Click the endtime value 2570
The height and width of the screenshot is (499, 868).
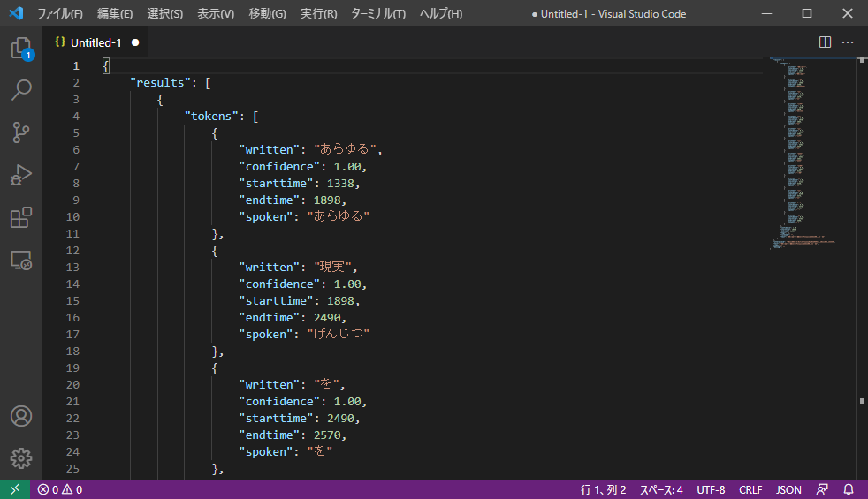point(327,435)
